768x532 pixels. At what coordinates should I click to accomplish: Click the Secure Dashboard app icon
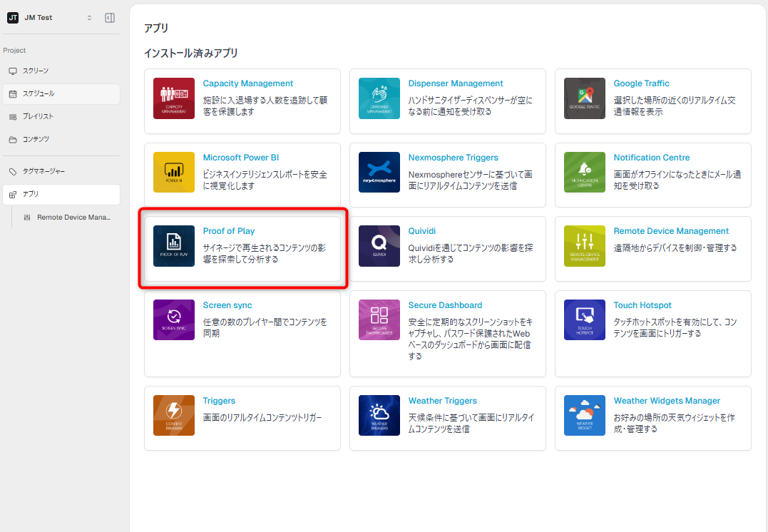pos(379,320)
